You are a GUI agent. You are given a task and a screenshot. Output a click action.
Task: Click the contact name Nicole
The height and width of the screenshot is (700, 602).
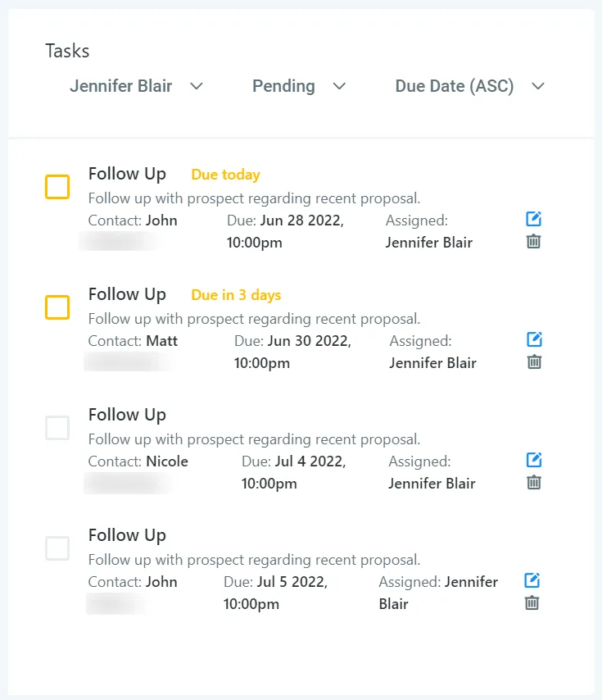pos(167,461)
